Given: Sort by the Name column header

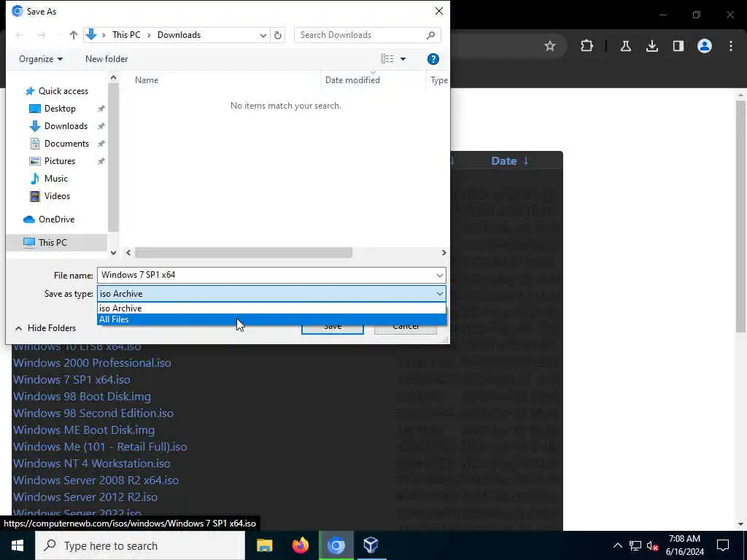Looking at the screenshot, I should click(x=146, y=80).
